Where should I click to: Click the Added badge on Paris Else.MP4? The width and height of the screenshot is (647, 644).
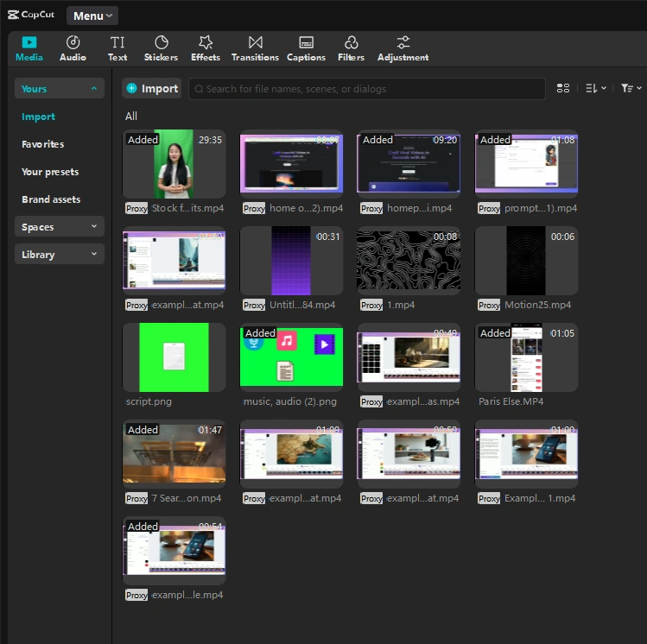495,332
